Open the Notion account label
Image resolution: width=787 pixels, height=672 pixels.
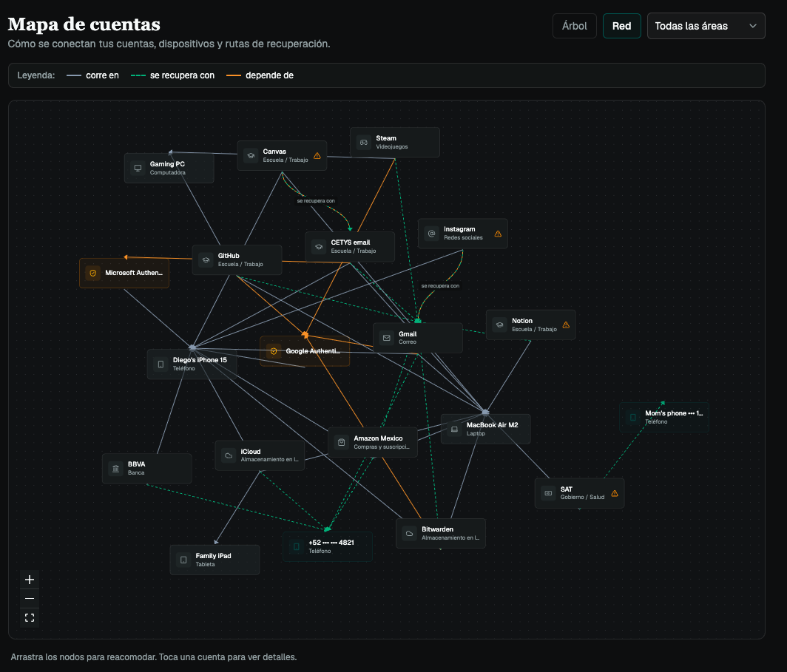pos(522,321)
